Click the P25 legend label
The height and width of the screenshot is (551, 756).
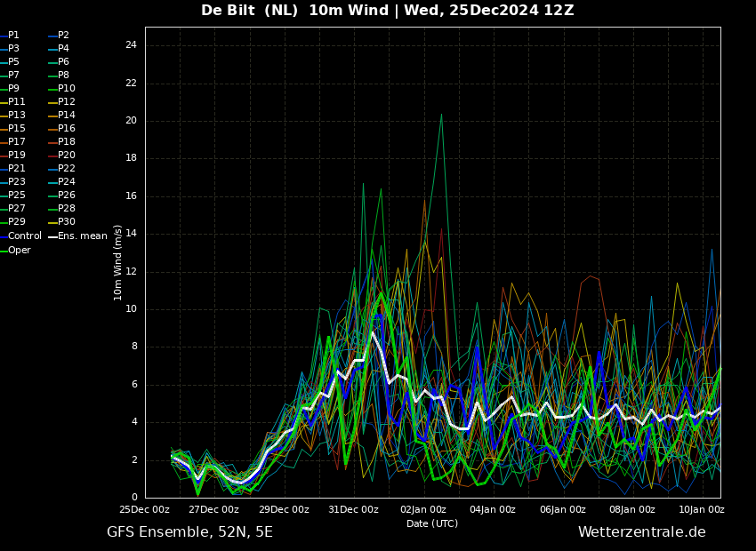tap(16, 195)
